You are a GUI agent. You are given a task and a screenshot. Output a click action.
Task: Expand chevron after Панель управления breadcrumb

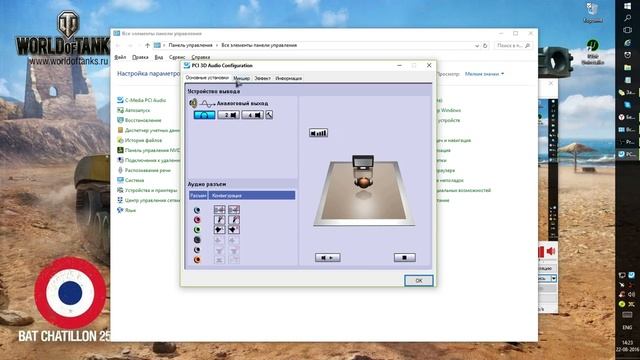[x=217, y=45]
